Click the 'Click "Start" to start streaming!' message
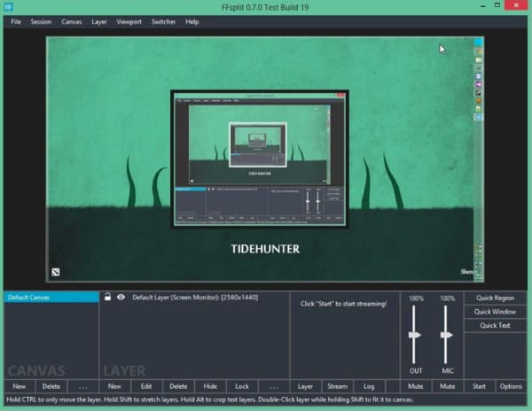The height and width of the screenshot is (411, 532). [343, 304]
